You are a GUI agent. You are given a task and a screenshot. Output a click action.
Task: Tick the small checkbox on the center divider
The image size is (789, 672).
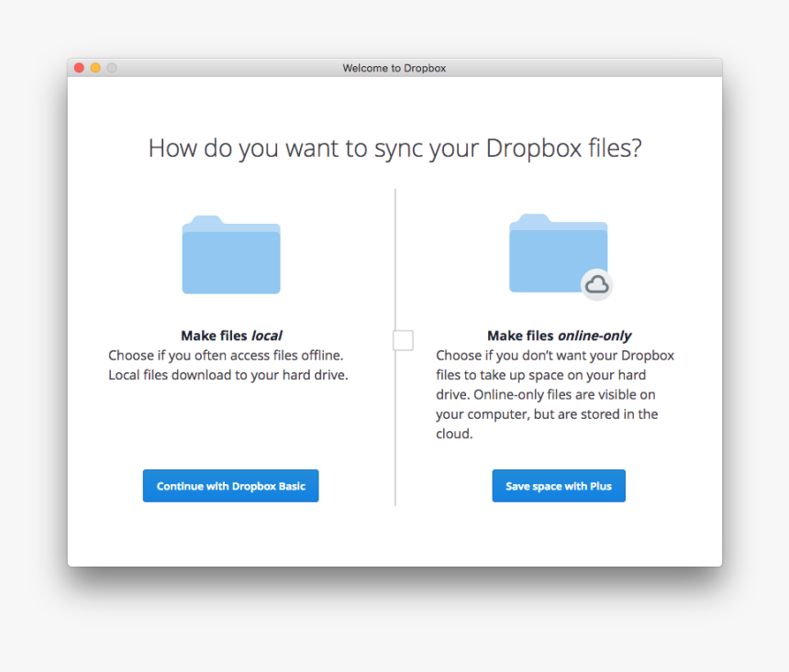(x=403, y=340)
